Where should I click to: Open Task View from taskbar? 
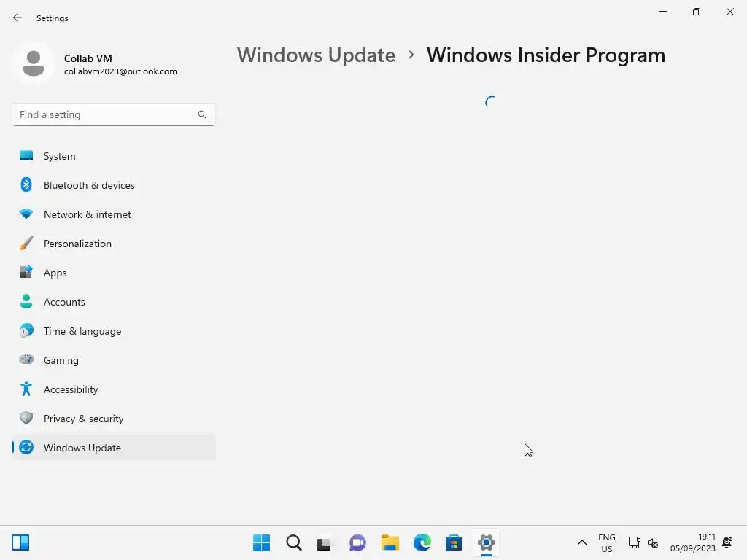[x=325, y=542]
